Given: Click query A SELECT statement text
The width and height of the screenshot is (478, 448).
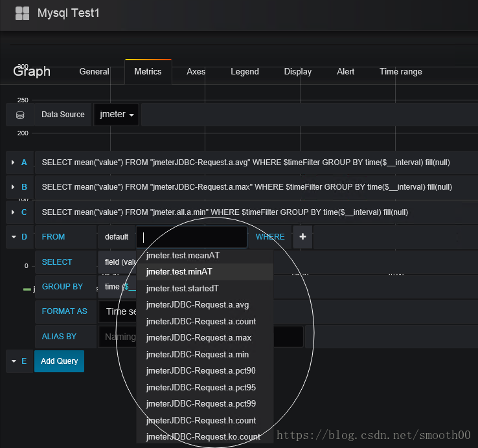Looking at the screenshot, I should [x=245, y=162].
